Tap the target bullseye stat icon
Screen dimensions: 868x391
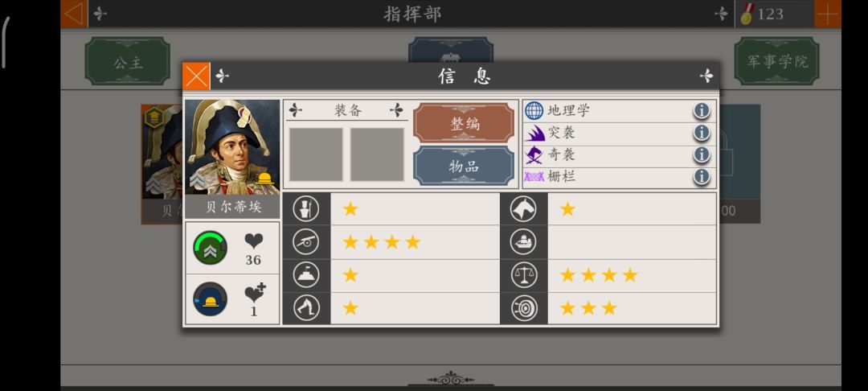524,308
